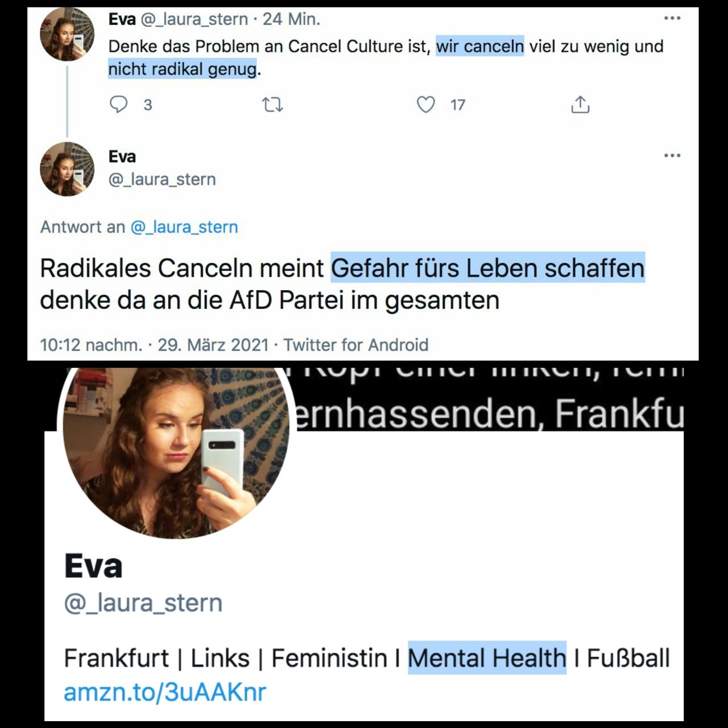Click the retweet icon on first tweet

(272, 105)
